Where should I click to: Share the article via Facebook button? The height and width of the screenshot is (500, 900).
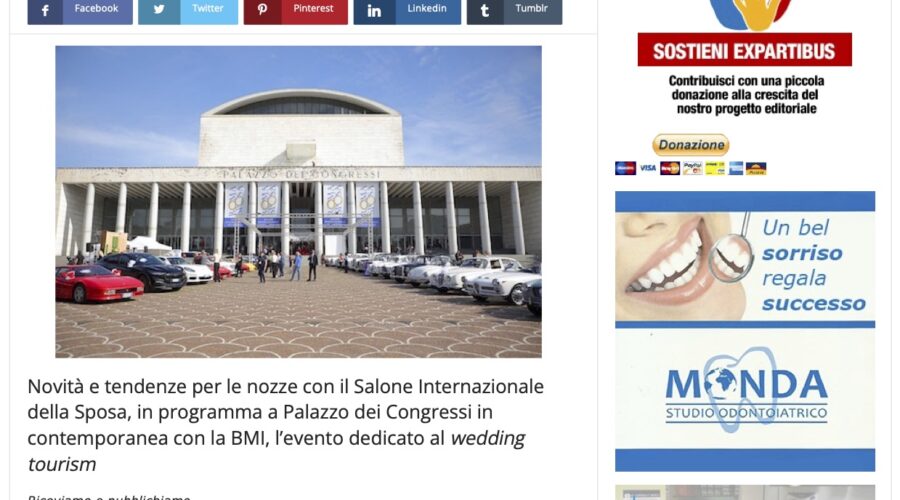click(x=80, y=10)
